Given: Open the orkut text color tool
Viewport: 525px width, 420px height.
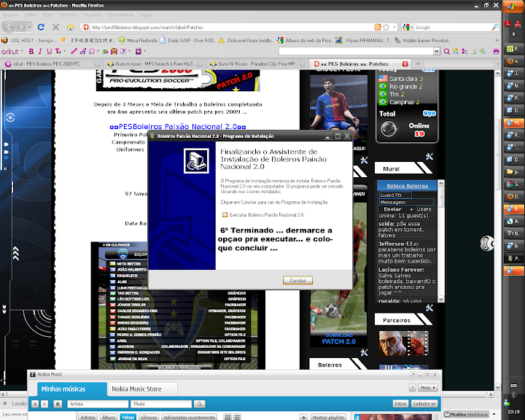Looking at the screenshot, I should click(x=58, y=51).
